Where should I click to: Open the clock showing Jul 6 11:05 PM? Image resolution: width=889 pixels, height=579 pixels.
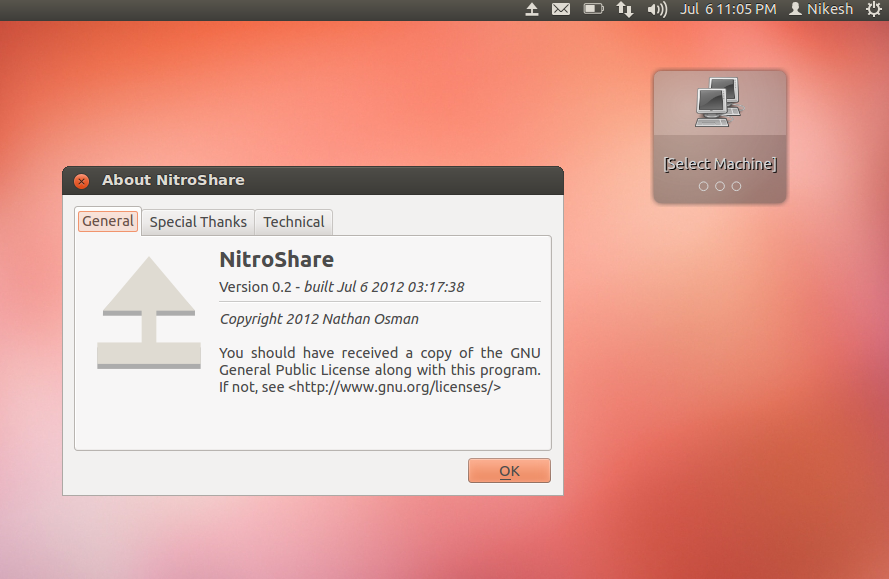click(728, 9)
